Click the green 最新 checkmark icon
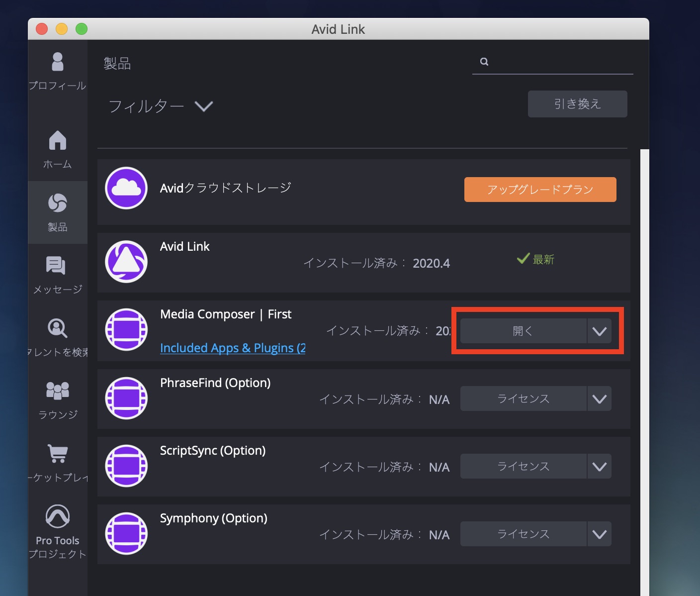Screen dimensions: 700x596 coord(523,258)
